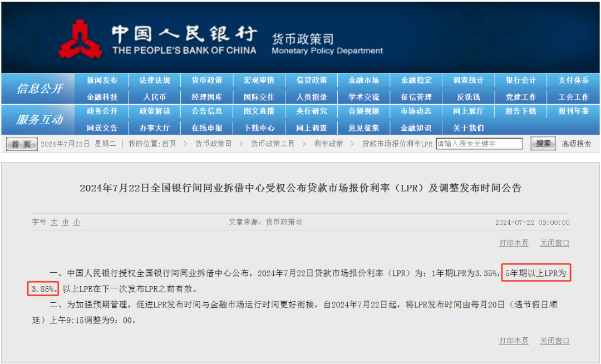
Task: Follow breadcrumb link 货币政策司
Action: (x=214, y=144)
